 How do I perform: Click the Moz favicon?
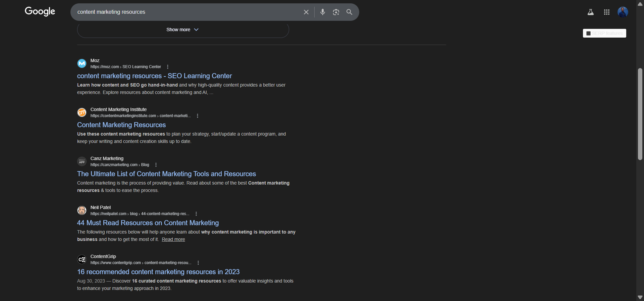coord(82,63)
